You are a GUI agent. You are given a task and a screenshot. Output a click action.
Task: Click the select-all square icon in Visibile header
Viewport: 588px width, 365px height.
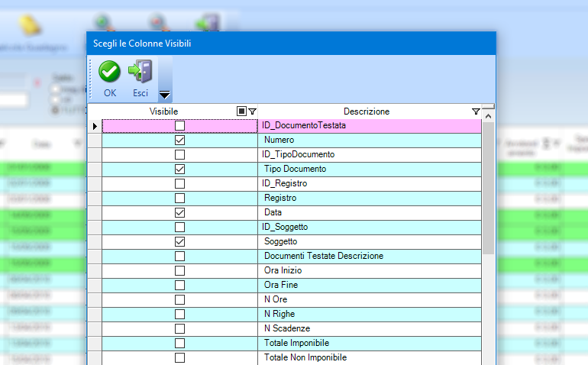242,111
